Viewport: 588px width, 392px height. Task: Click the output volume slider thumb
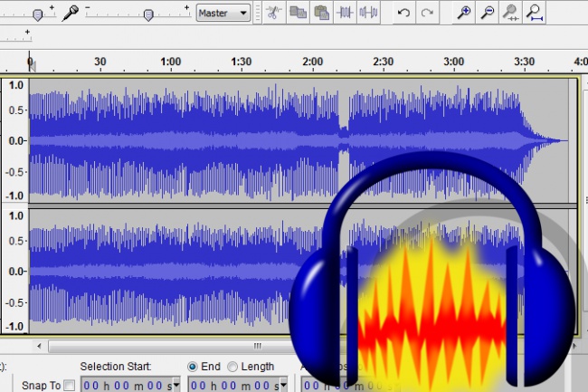click(x=37, y=15)
